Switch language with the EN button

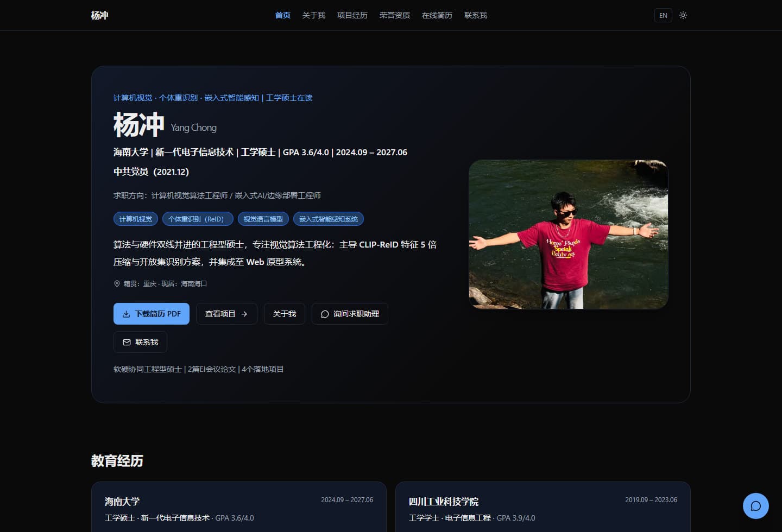click(x=663, y=15)
